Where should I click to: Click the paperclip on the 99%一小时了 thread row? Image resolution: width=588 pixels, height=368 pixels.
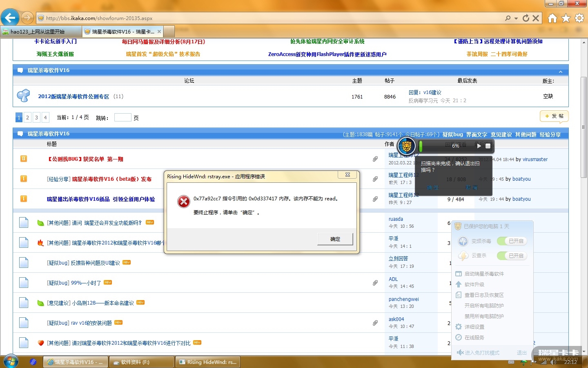[375, 283]
